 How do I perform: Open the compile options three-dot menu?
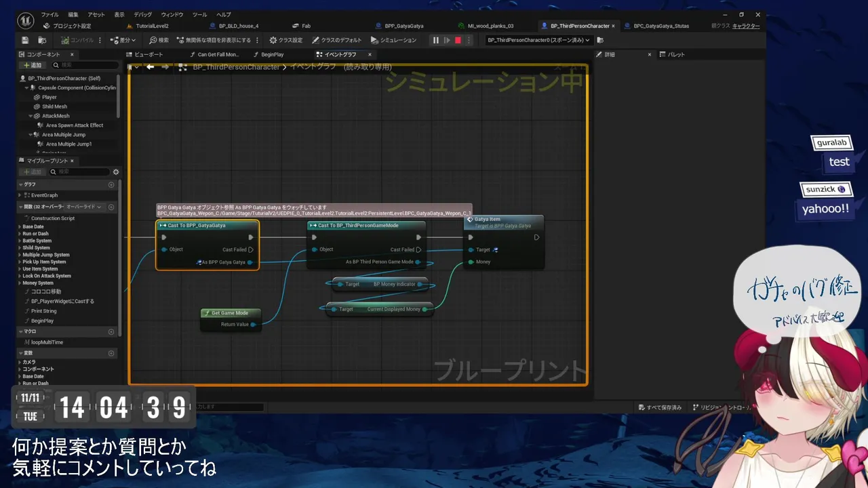pyautogui.click(x=100, y=40)
